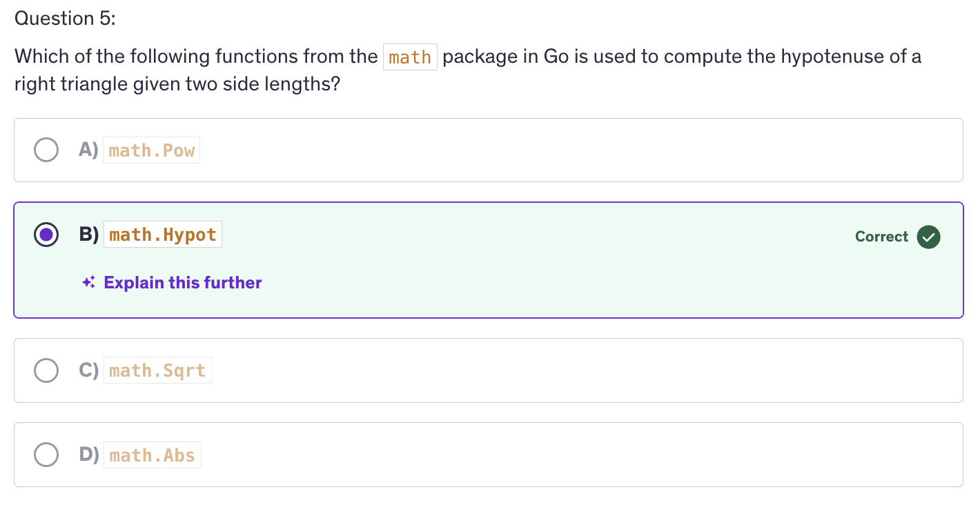Click the math.Hypot code label in option B
Screen dimensions: 980x505
pos(163,235)
